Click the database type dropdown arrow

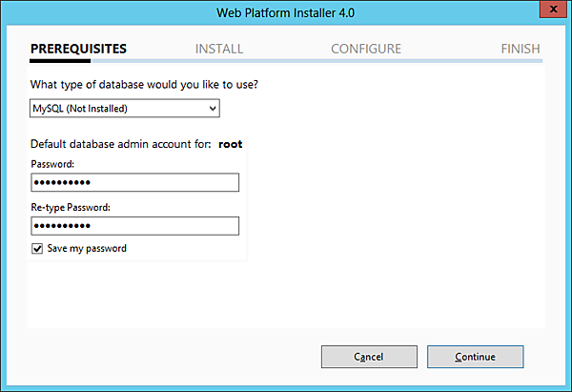pos(213,109)
